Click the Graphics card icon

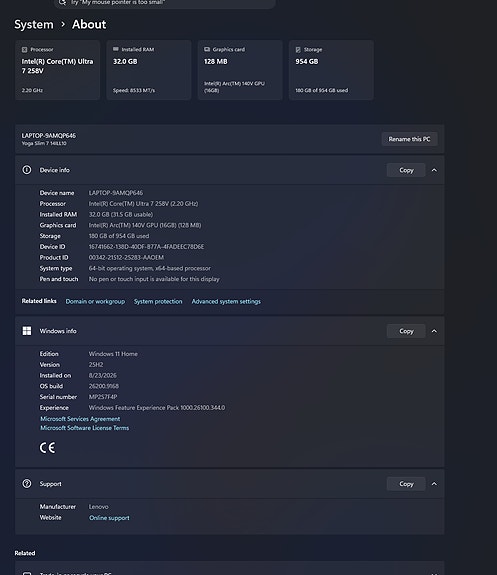[x=207, y=49]
